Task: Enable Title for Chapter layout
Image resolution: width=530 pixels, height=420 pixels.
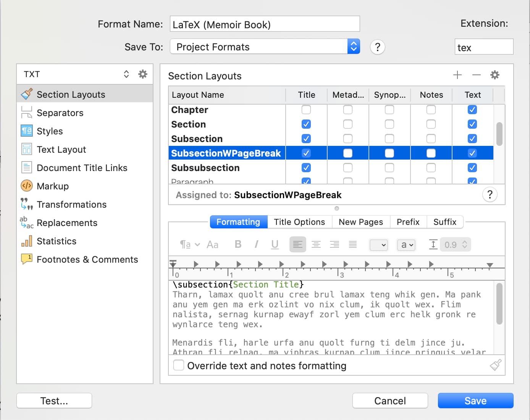Action: click(x=306, y=110)
